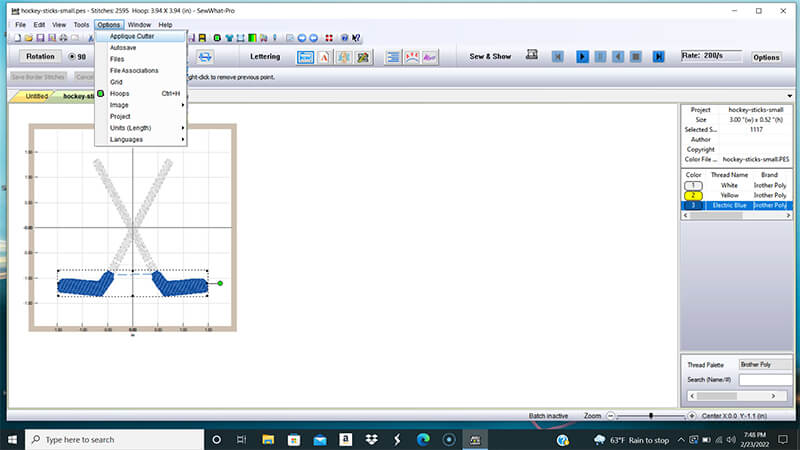The width and height of the screenshot is (800, 450).
Task: Click the zoom out minus icon
Action: [x=610, y=415]
